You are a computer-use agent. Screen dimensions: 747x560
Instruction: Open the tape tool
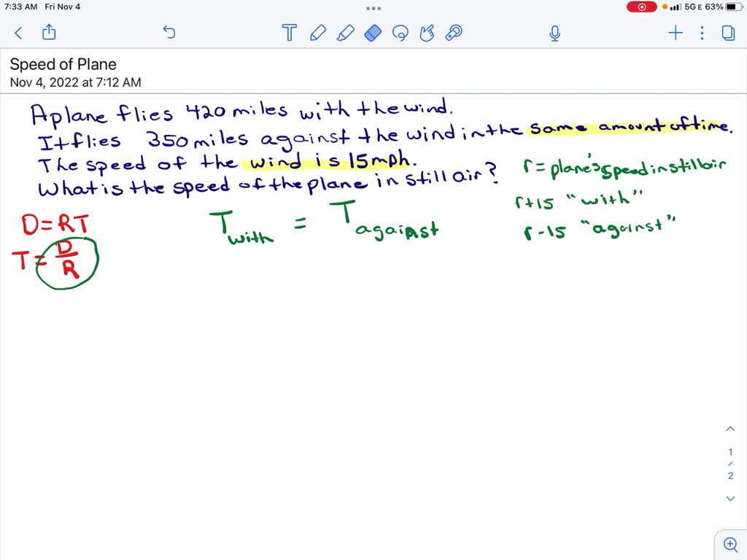point(453,33)
